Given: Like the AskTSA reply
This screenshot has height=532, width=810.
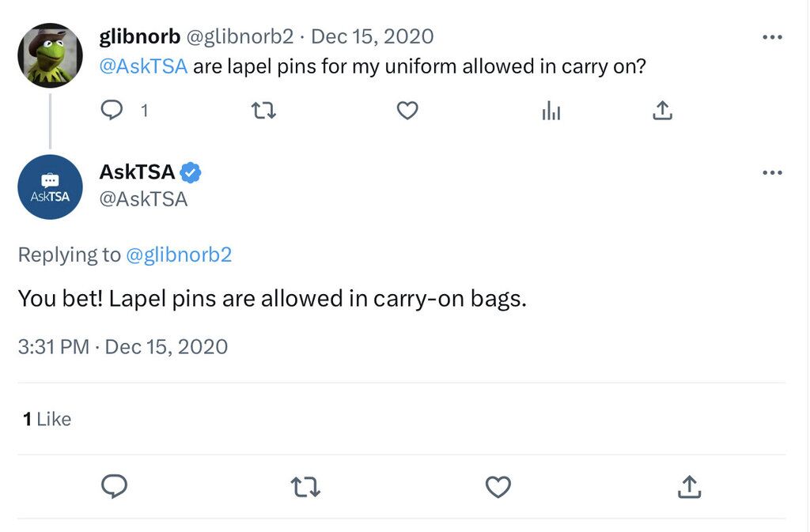Looking at the screenshot, I should click(x=497, y=487).
